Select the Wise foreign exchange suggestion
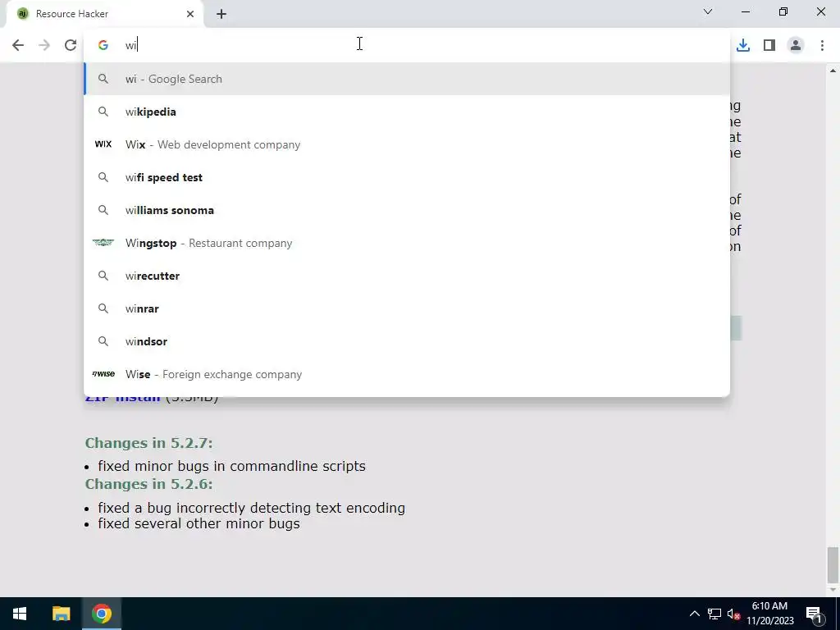 tap(407, 374)
